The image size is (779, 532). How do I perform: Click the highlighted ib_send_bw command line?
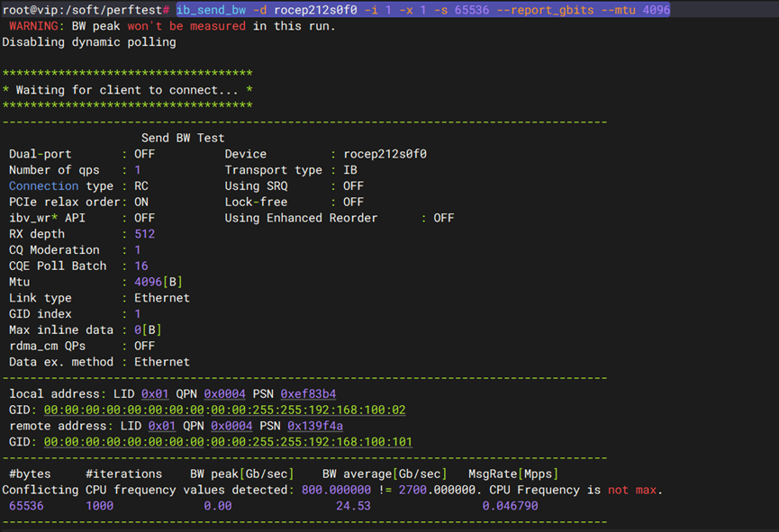coord(422,10)
